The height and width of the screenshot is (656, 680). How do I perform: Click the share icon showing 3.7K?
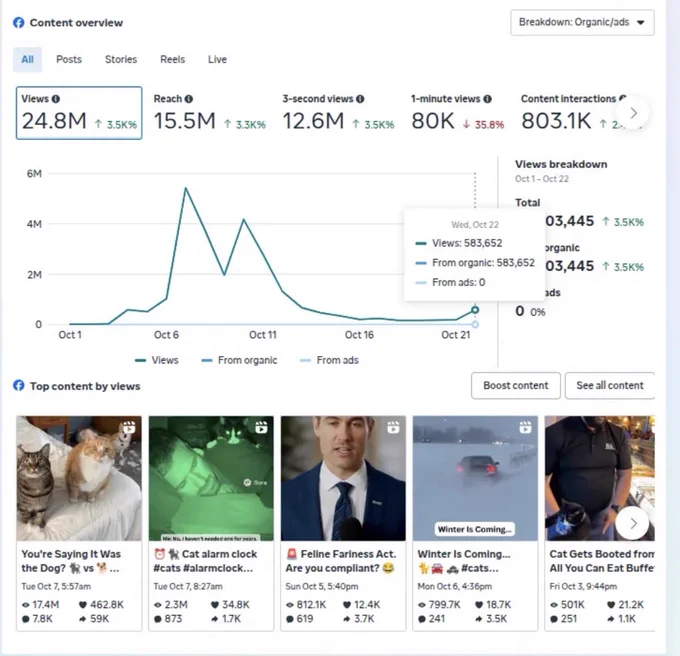tap(347, 619)
